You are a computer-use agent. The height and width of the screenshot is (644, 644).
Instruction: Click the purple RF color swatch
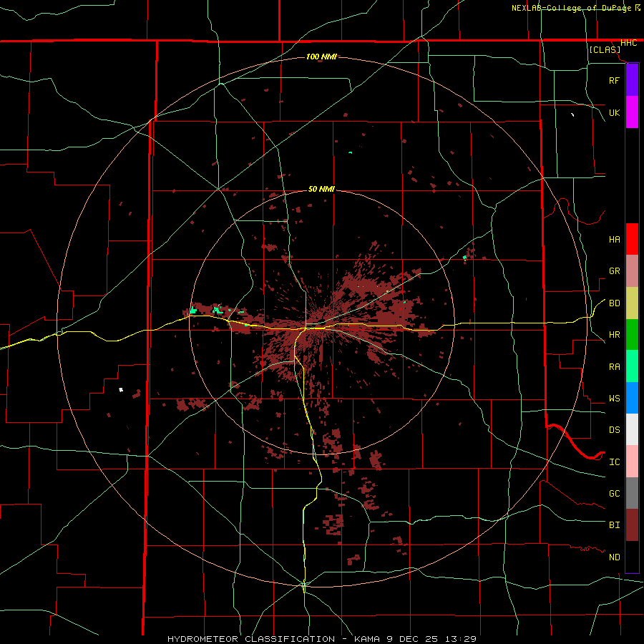coord(632,80)
